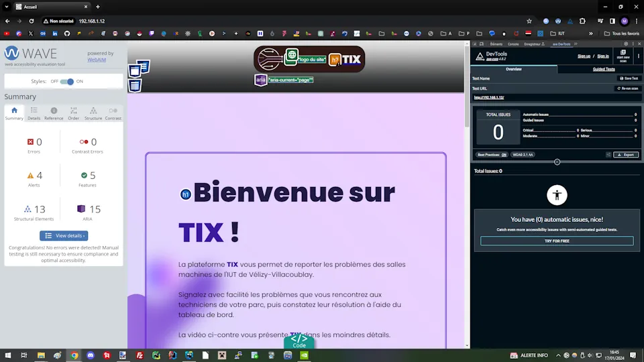This screenshot has height=362, width=644.
Task: Open the WebAIM link
Action: click(x=97, y=60)
